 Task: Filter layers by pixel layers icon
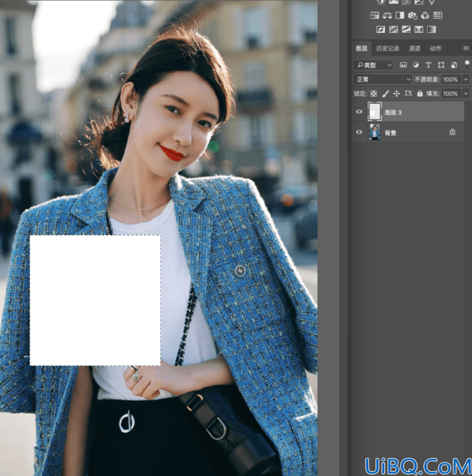click(403, 65)
